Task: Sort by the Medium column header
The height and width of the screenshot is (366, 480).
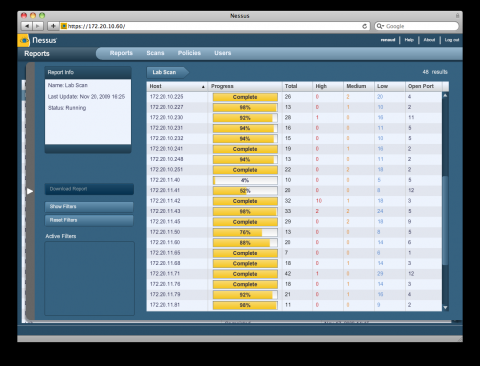Action: 359,86
